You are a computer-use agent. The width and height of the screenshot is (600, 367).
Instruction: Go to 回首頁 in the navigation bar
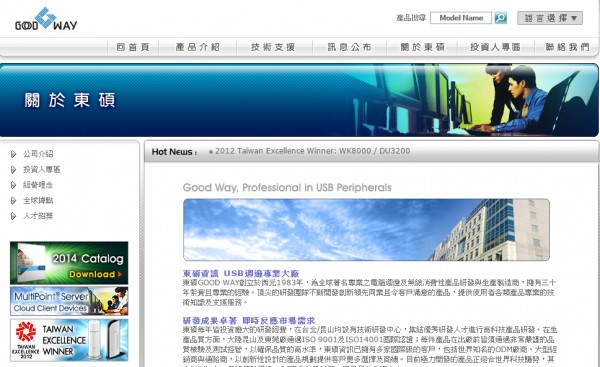[133, 47]
